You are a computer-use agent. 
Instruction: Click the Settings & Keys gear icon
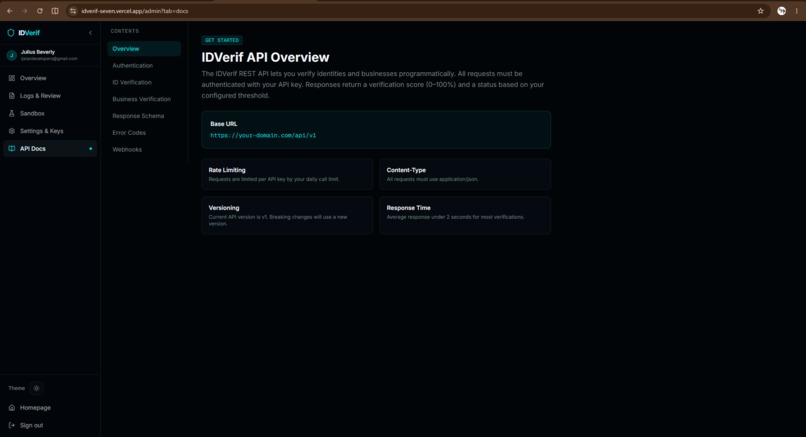pyautogui.click(x=12, y=131)
